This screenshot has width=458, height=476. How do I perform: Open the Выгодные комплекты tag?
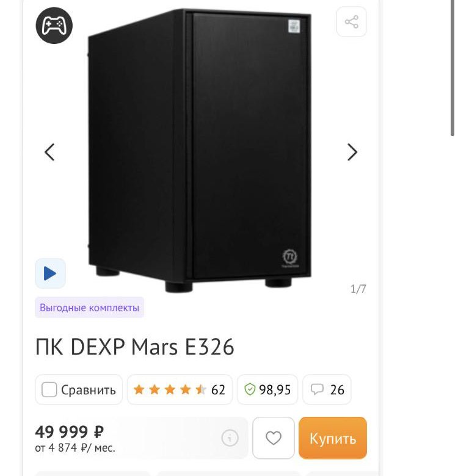pos(89,308)
